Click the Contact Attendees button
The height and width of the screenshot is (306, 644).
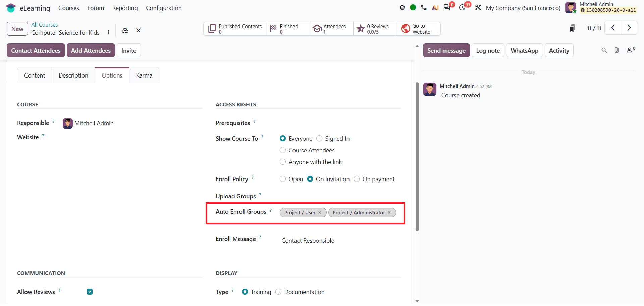[x=36, y=50]
